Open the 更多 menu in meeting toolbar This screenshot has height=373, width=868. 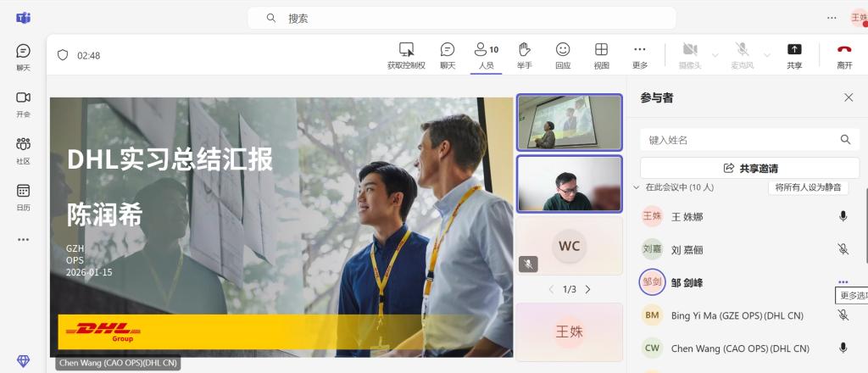coord(639,50)
